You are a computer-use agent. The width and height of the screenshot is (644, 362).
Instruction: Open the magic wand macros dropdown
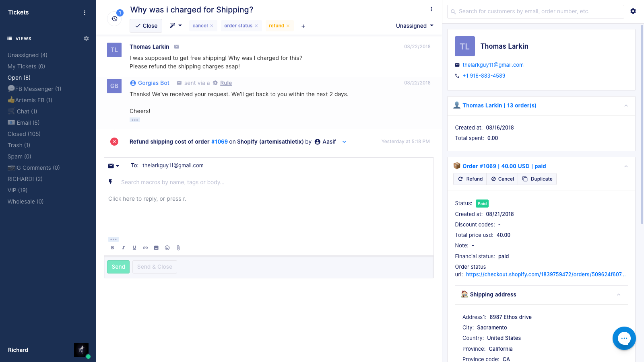[175, 25]
